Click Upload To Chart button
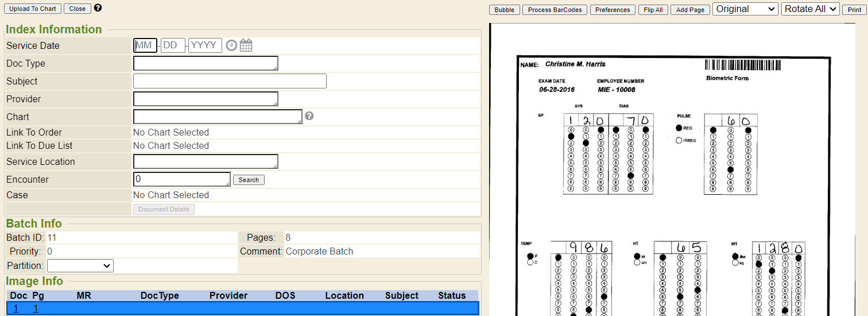868x316 pixels. 33,9
